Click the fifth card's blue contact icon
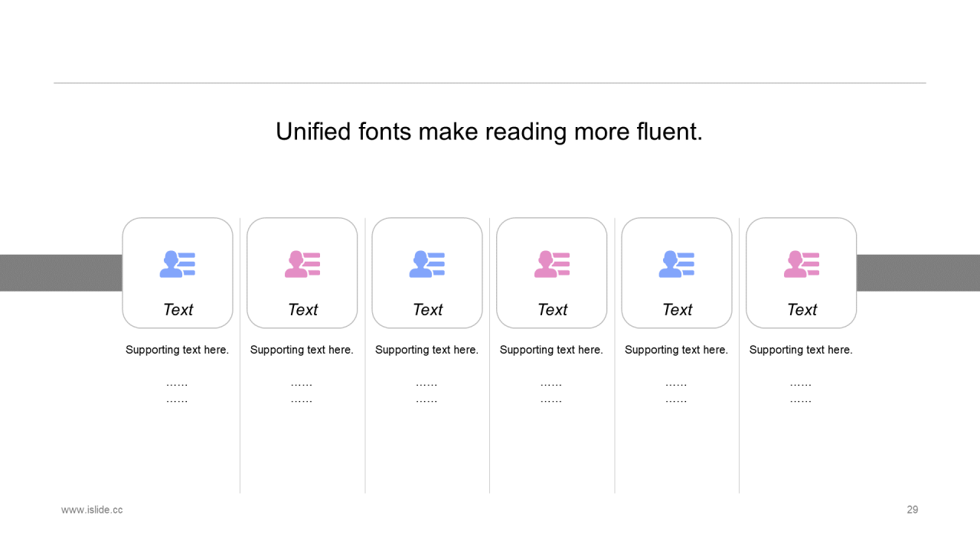 (677, 264)
